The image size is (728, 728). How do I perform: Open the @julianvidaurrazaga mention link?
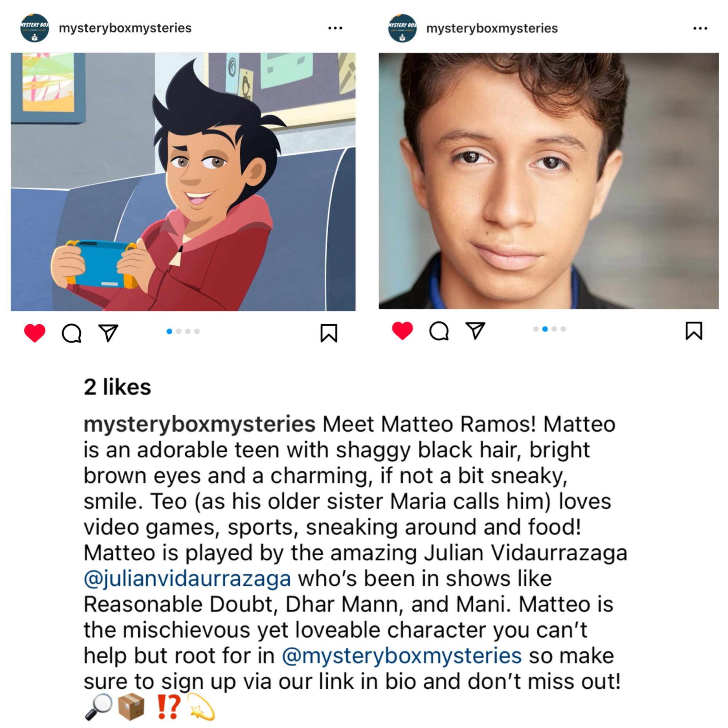187,579
